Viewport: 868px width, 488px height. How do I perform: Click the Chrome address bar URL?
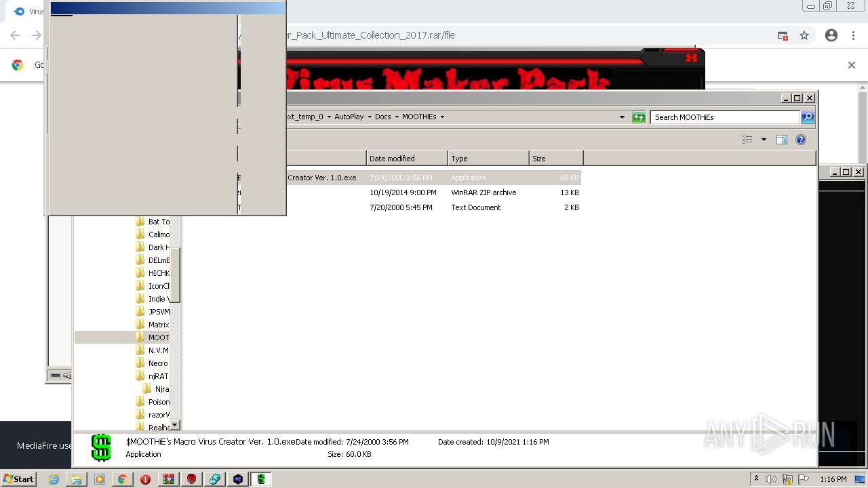click(370, 35)
